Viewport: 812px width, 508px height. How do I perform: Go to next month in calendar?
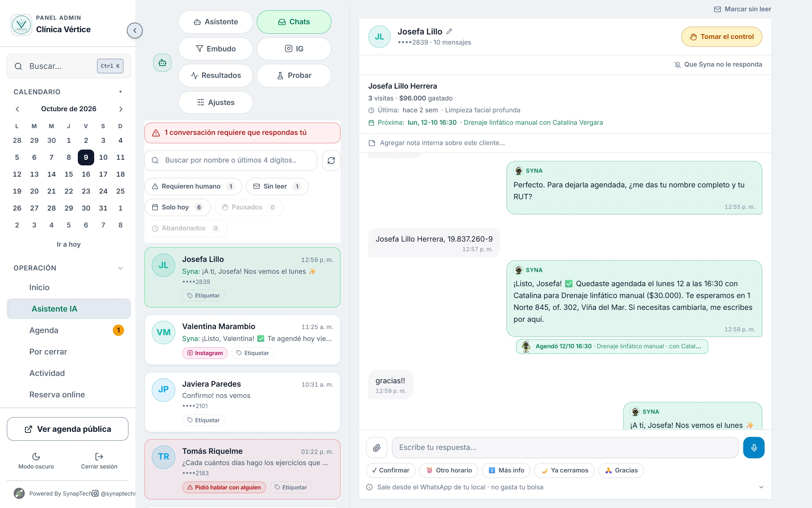(x=121, y=109)
